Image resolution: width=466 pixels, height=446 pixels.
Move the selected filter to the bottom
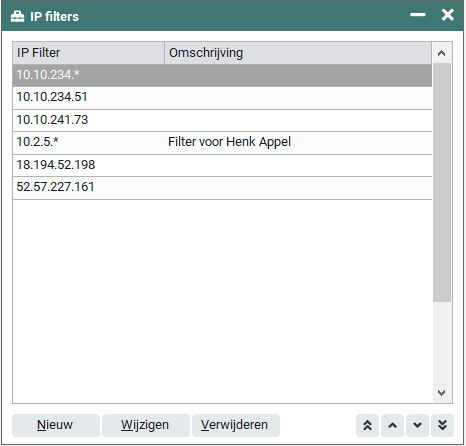coord(442,425)
